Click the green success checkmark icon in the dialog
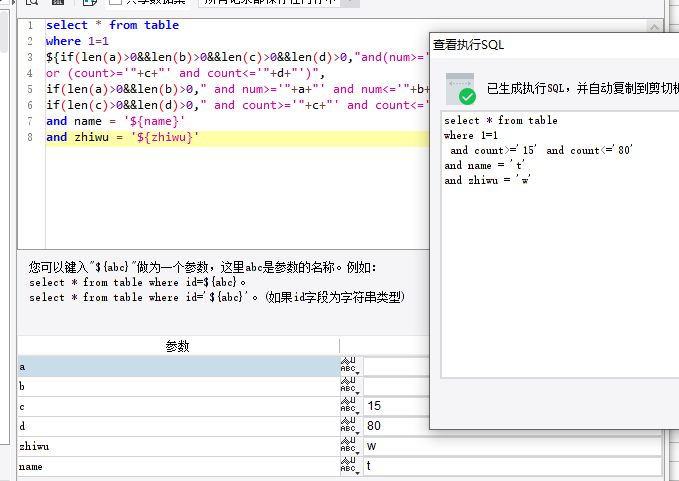679x481 pixels. click(x=467, y=96)
